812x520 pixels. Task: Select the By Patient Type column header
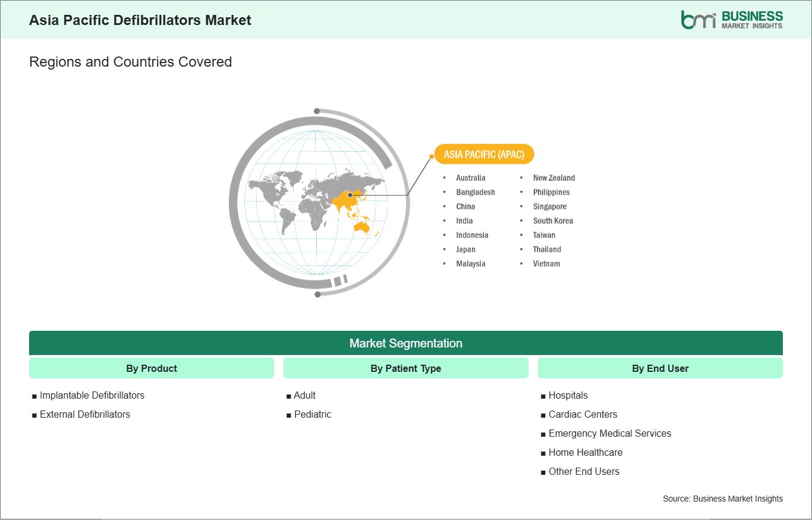(x=406, y=368)
